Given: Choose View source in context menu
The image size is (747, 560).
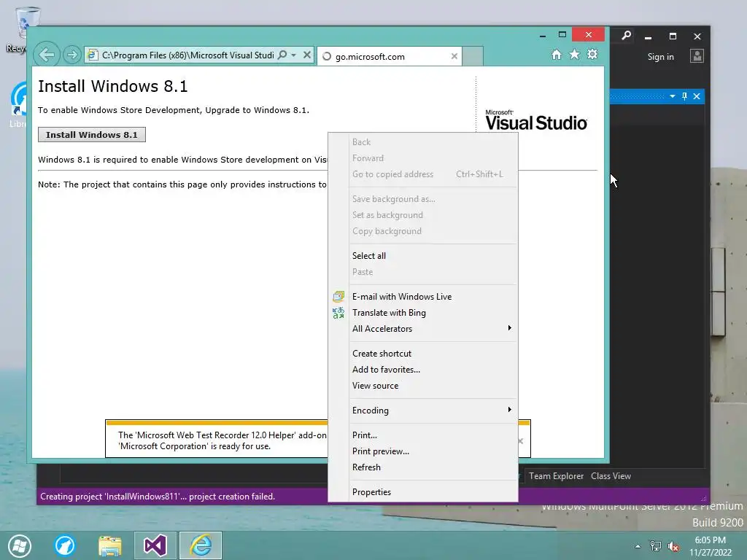Looking at the screenshot, I should tap(422, 386).
